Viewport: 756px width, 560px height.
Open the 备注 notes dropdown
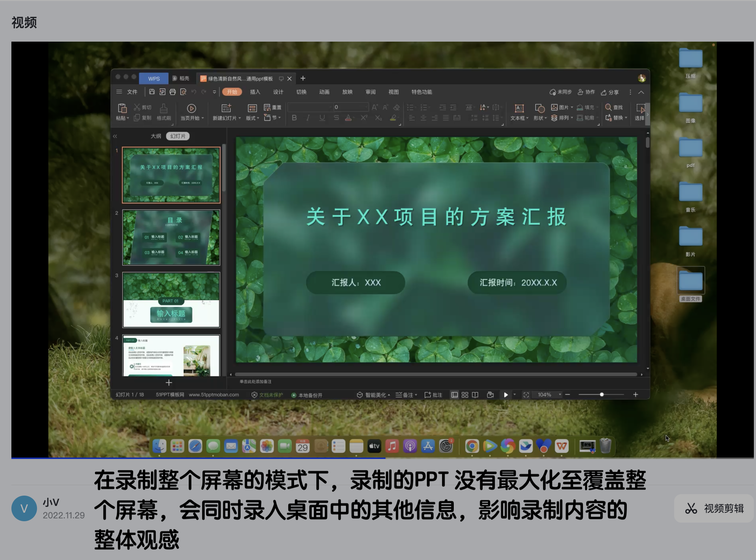(407, 395)
